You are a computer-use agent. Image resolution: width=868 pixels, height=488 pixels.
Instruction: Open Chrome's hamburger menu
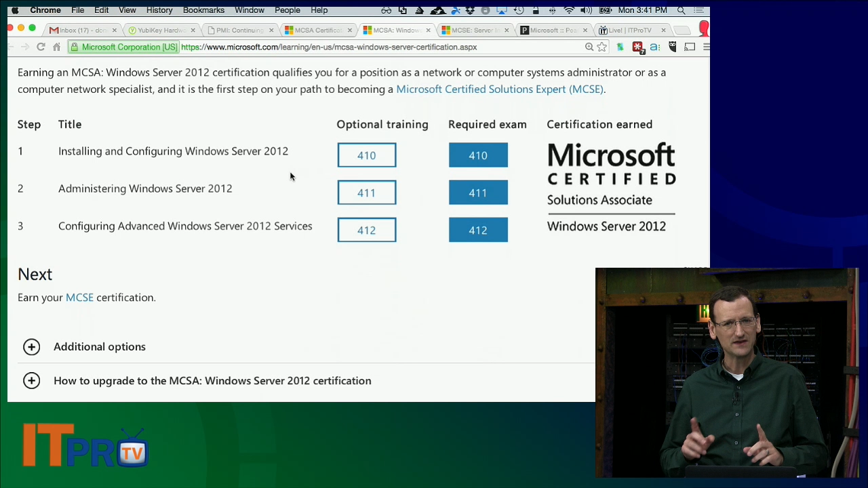706,47
